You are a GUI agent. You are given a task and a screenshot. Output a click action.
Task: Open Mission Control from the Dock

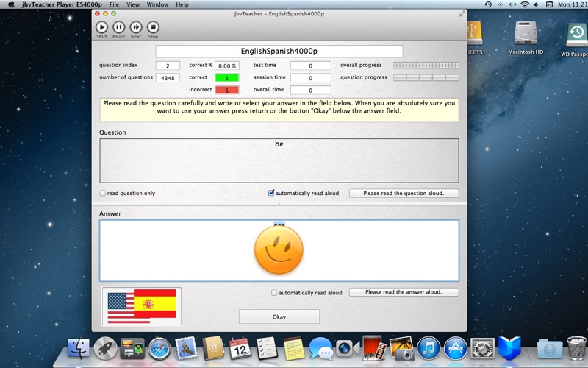(132, 349)
